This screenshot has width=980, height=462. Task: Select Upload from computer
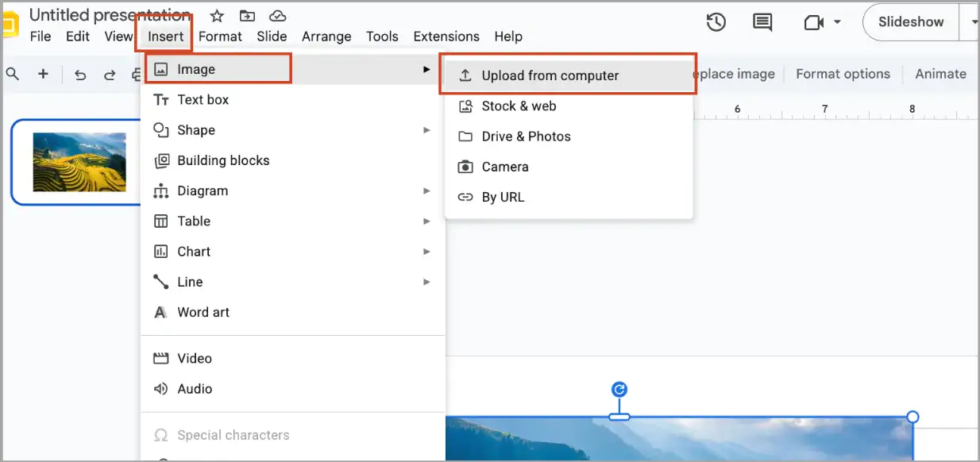(569, 75)
